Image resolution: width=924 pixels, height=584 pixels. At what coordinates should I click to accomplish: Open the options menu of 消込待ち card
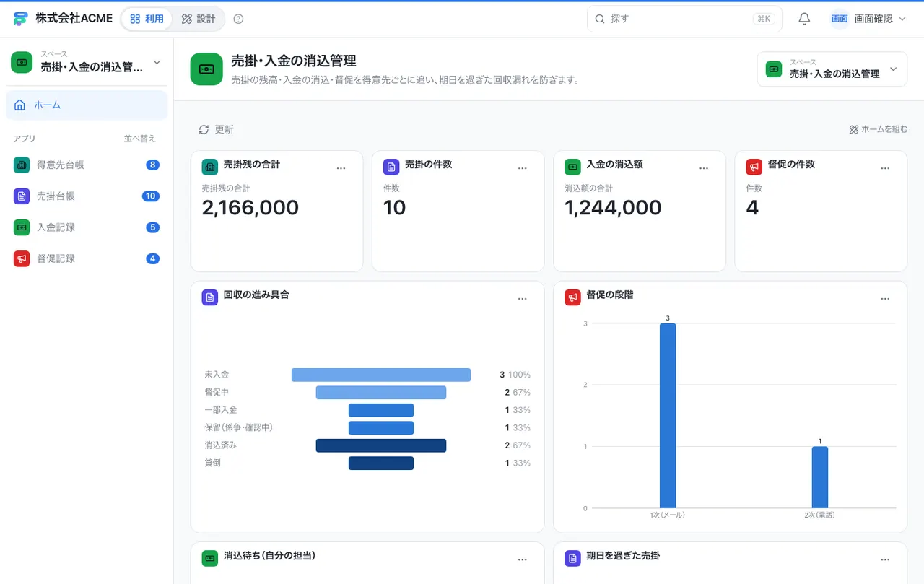tap(523, 559)
